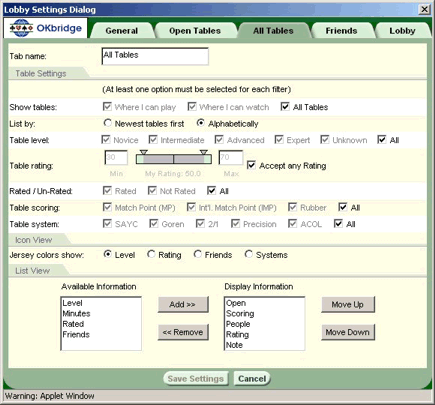Screen dimensions: 435x405
Task: Toggle the Match Point (MP) checkbox
Action: tap(107, 207)
